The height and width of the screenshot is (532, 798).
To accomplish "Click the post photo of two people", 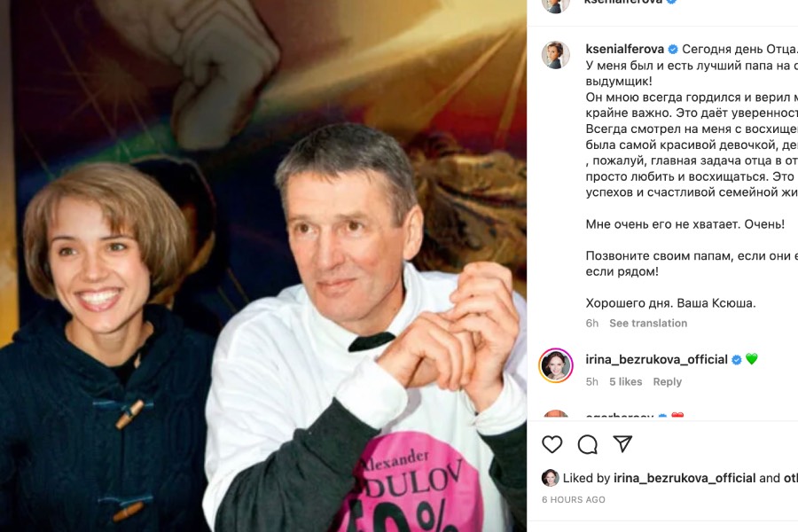I will pos(263,266).
